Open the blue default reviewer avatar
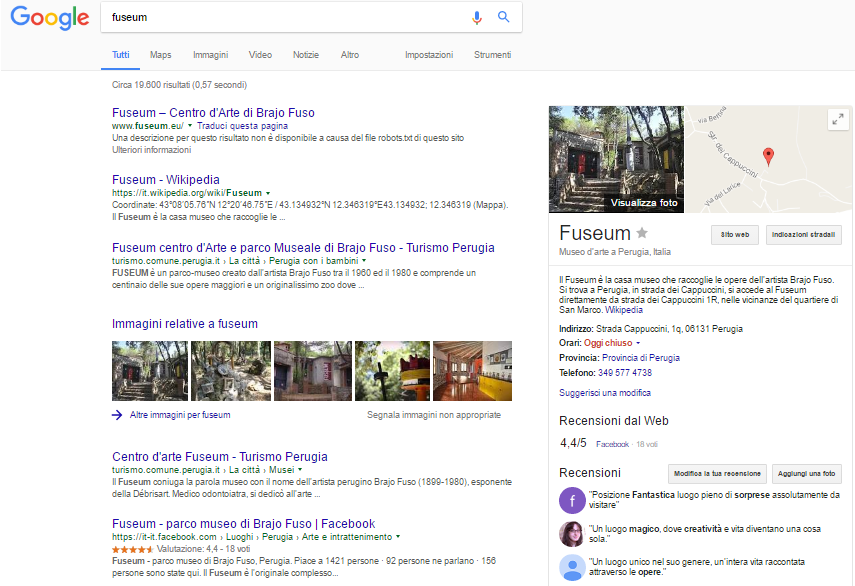855x586 pixels. tap(572, 567)
